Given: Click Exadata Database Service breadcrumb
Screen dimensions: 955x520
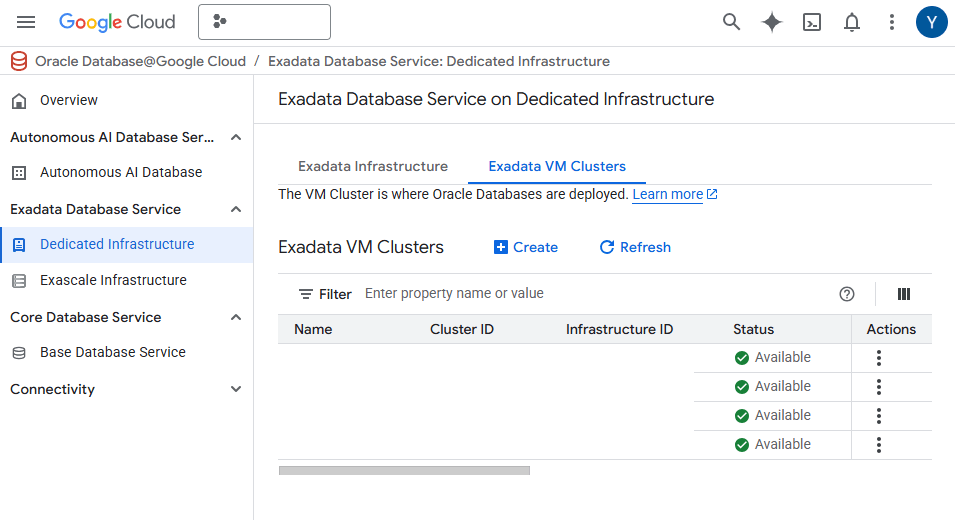Looking at the screenshot, I should coord(439,61).
